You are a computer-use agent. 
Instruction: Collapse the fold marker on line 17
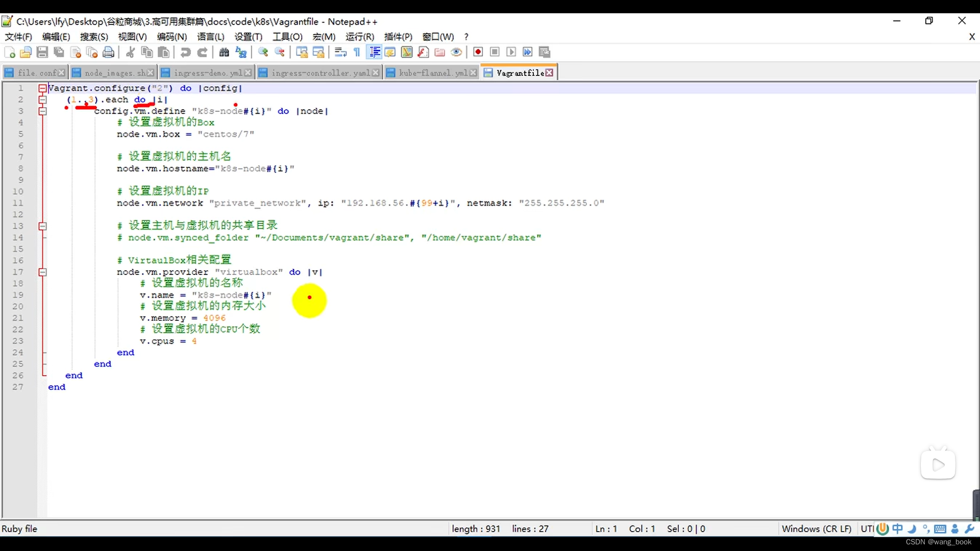[43, 272]
